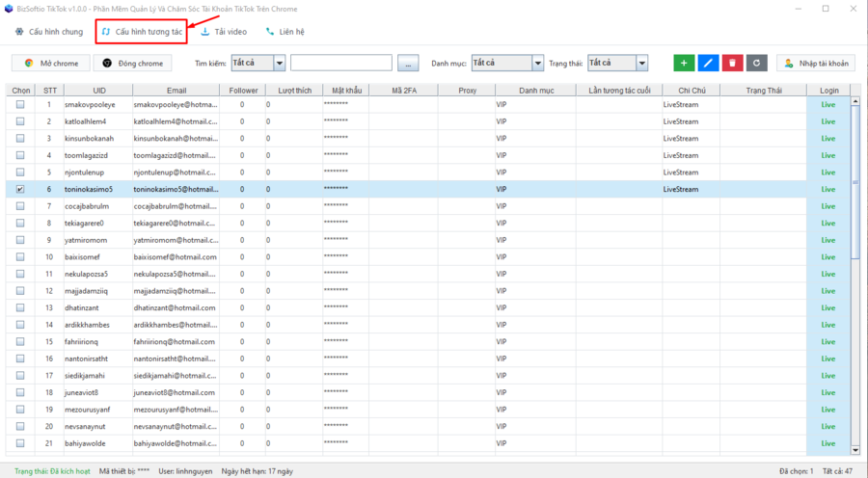Click Nhập tài khoản import button
This screenshot has width=868, height=478.
coord(816,63)
